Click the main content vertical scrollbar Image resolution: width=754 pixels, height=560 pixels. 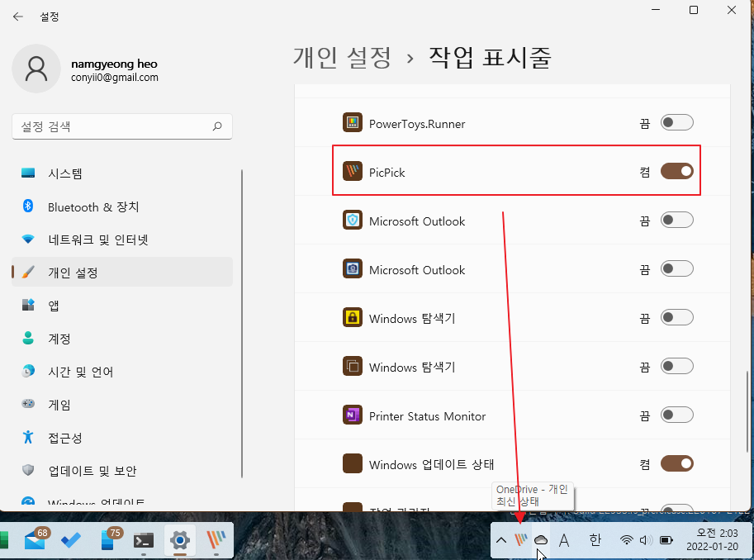click(x=747, y=411)
